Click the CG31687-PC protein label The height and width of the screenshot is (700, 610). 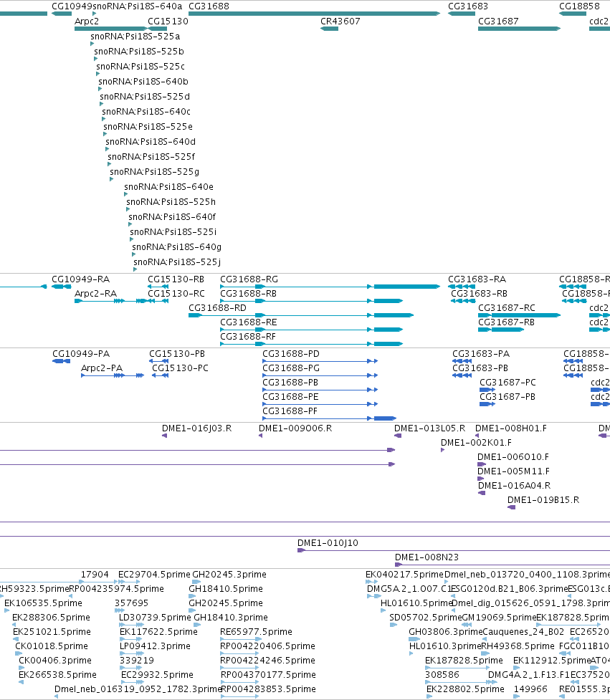coord(507,383)
